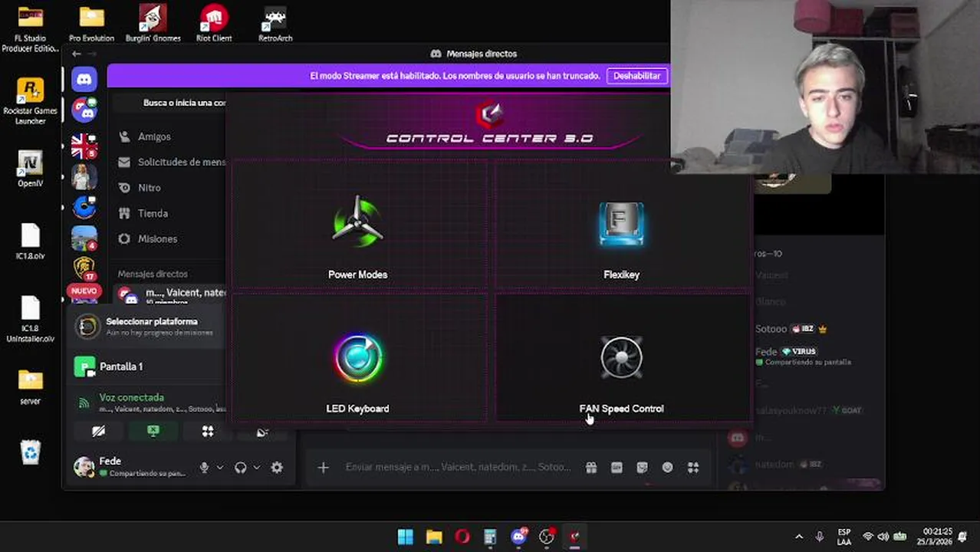Open the Discord server with badge 17
Image resolution: width=980 pixels, height=552 pixels.
[x=84, y=268]
